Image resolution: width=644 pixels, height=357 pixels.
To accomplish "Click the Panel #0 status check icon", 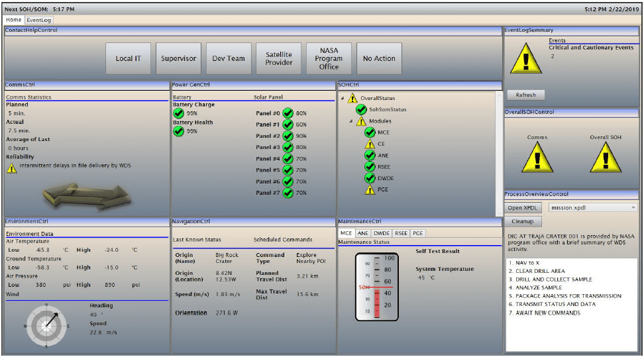I will click(288, 113).
